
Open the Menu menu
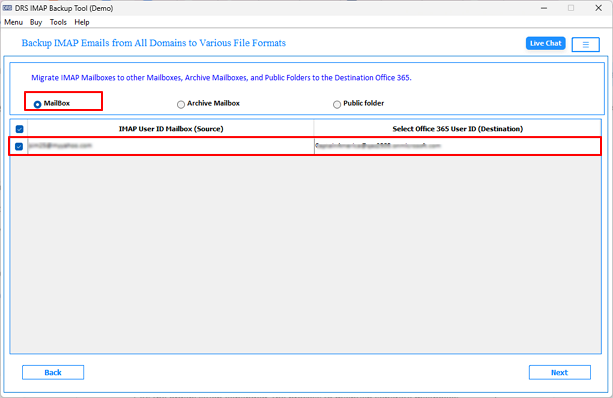coord(13,22)
